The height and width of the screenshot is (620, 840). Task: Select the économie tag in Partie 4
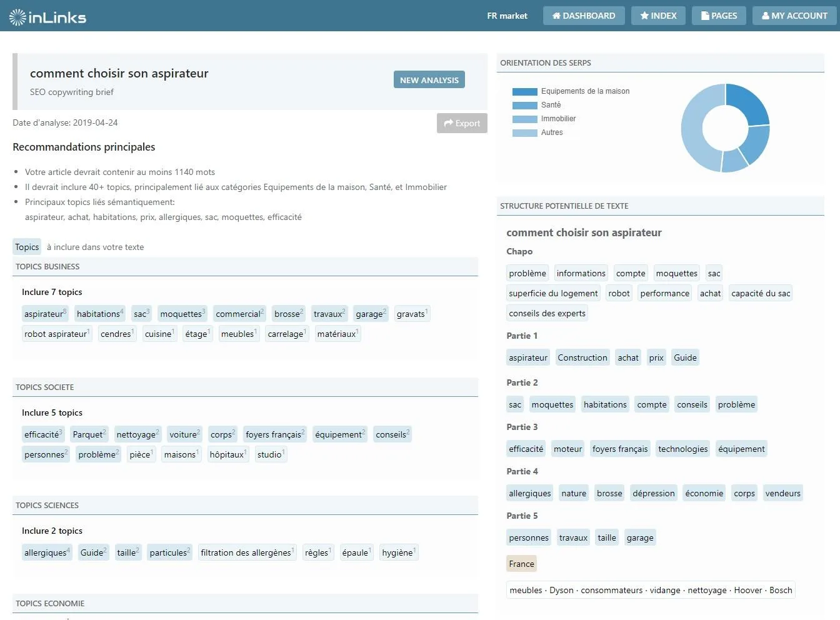coord(704,493)
